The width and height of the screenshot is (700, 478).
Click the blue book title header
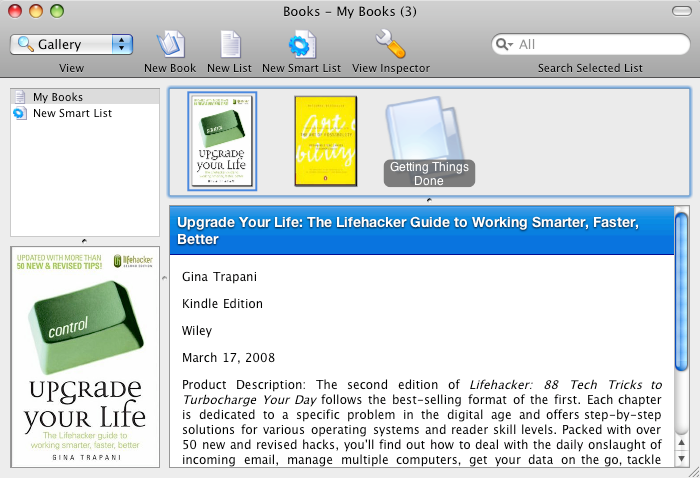(x=422, y=231)
